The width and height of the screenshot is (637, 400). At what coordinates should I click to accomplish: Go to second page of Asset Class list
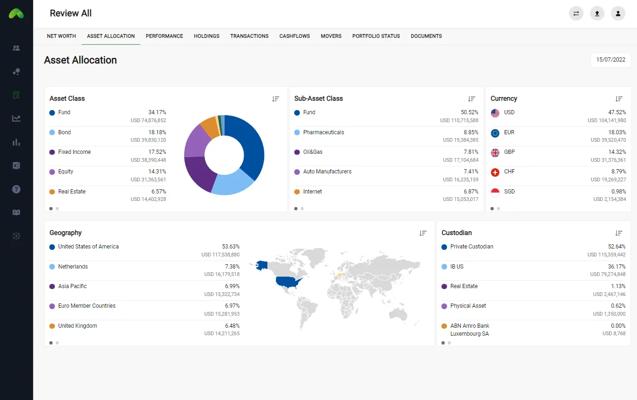click(57, 208)
